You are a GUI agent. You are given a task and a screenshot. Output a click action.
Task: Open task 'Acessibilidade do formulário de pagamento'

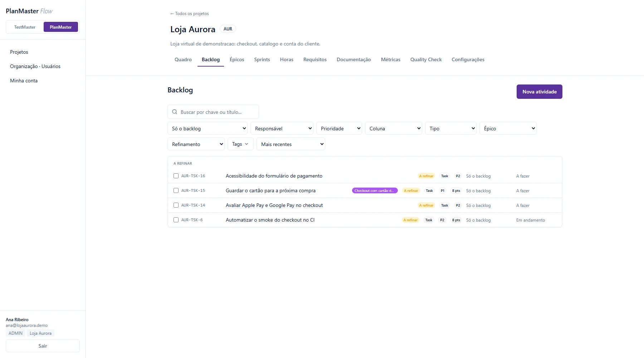[x=274, y=176]
